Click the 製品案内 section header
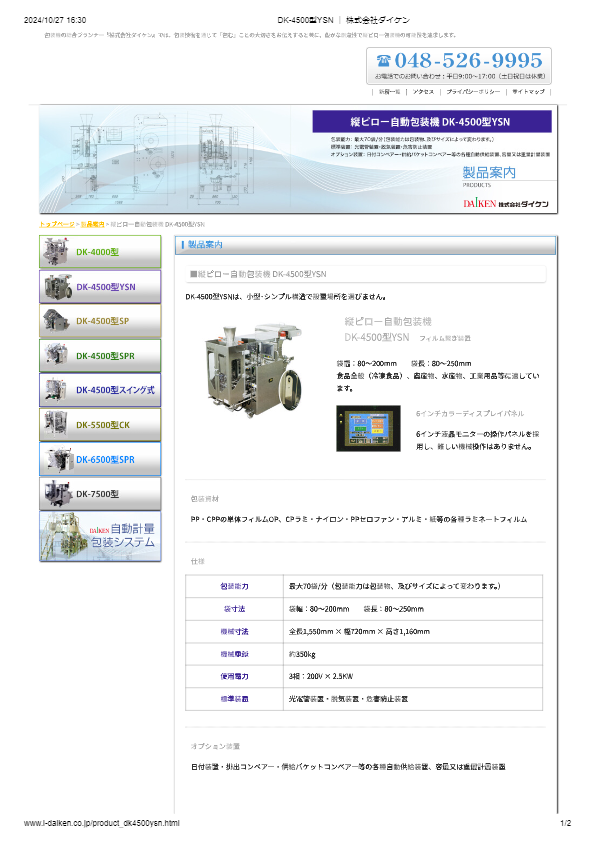Viewport: 594px width, 841px height. click(x=365, y=245)
